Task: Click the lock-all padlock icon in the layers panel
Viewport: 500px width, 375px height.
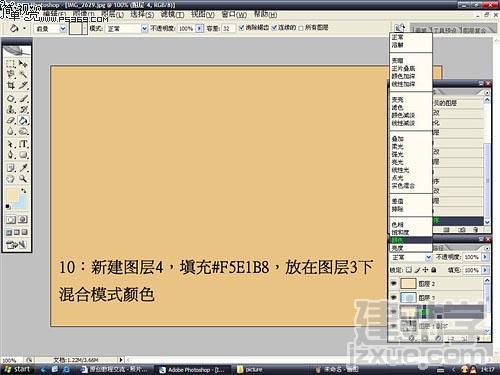Action: click(x=434, y=270)
